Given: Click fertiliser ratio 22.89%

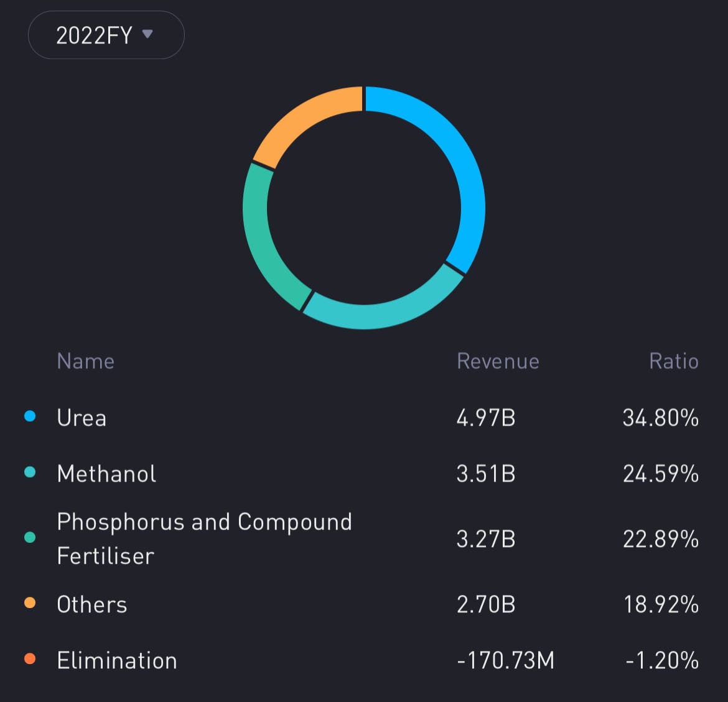Looking at the screenshot, I should (x=661, y=538).
